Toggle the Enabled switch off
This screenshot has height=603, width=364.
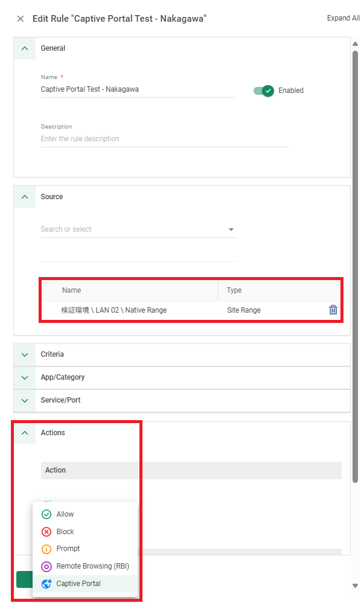pos(264,91)
